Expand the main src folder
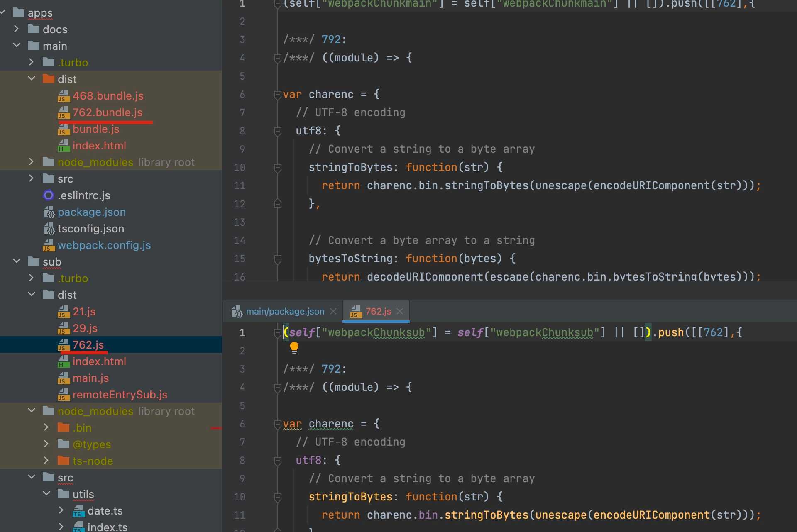 click(x=32, y=178)
